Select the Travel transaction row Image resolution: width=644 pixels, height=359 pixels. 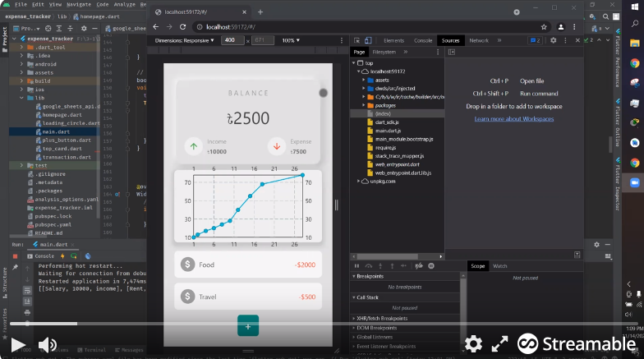(x=248, y=297)
